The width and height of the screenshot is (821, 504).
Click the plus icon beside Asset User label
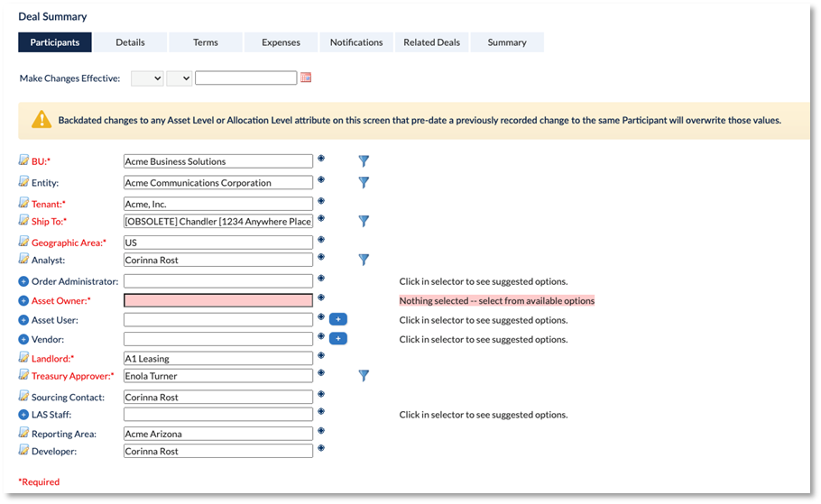(23, 320)
